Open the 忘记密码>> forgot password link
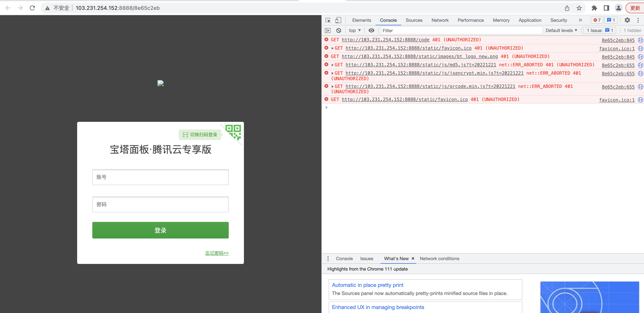Viewport: 644px width, 313px height. pyautogui.click(x=217, y=253)
